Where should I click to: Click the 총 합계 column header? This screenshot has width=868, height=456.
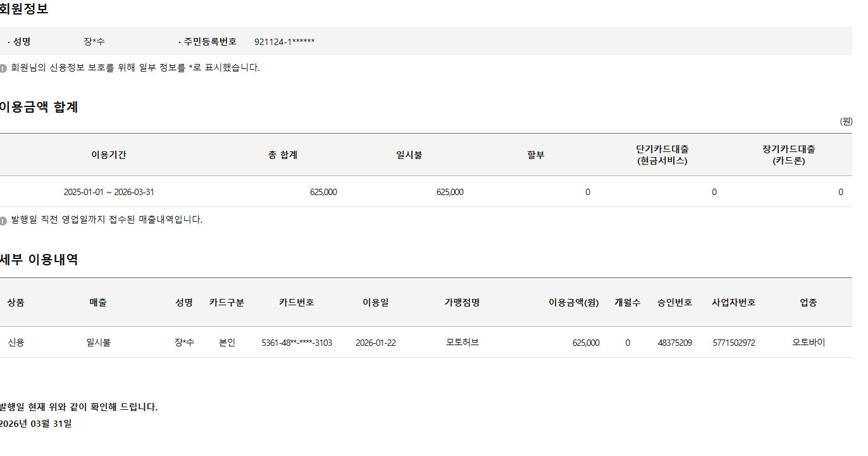pyautogui.click(x=282, y=155)
